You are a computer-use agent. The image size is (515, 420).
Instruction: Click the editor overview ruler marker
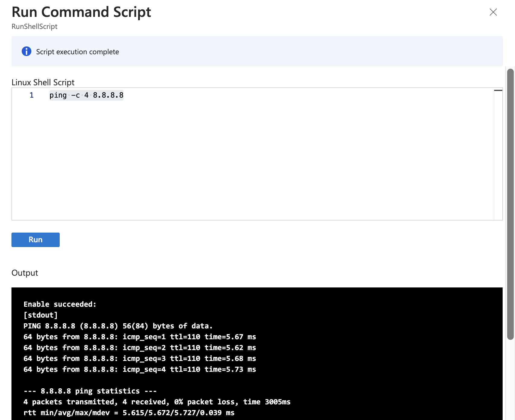click(x=498, y=90)
